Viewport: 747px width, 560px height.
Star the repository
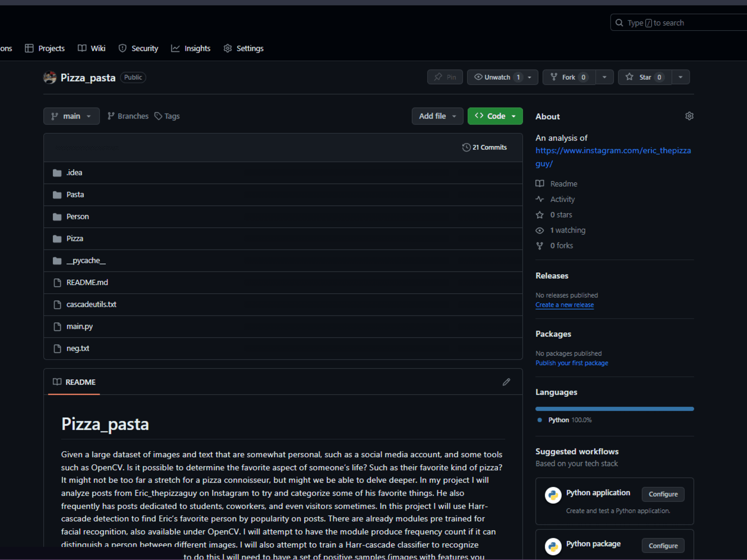pos(644,77)
